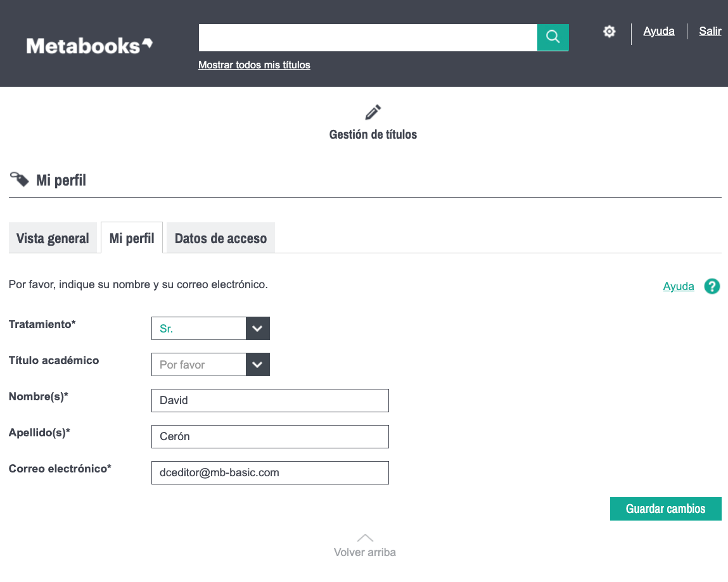
Task: Open the Tratamiento field showing Sr.
Action: (x=198, y=329)
